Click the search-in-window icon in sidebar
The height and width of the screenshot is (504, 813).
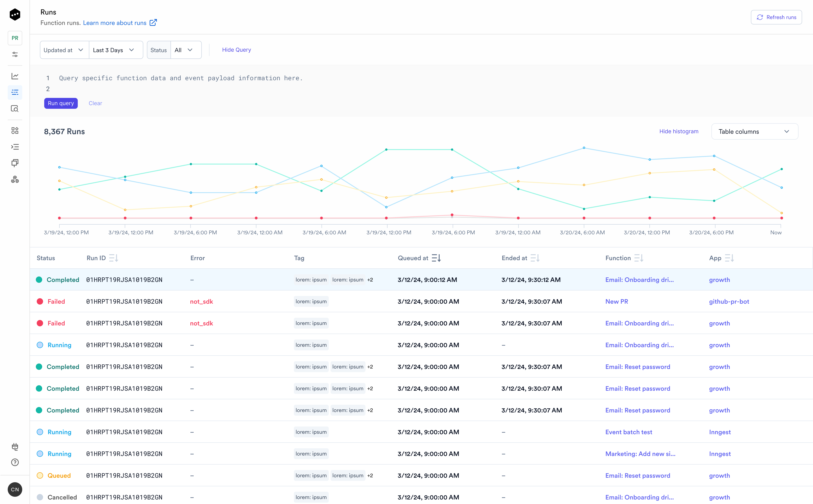[x=15, y=109]
